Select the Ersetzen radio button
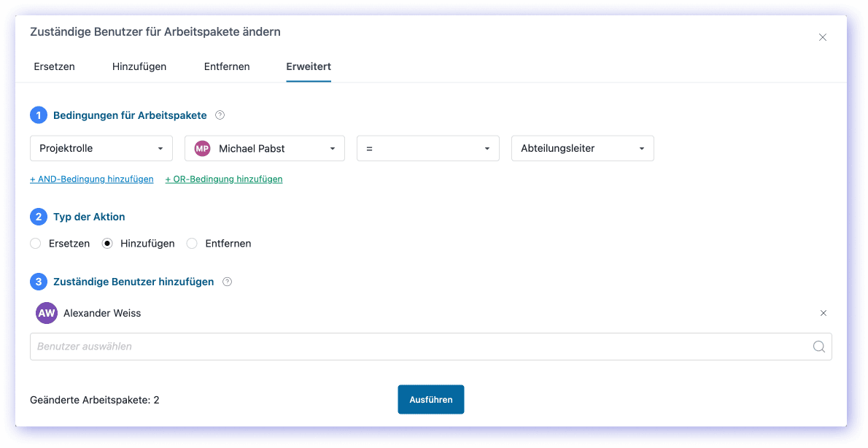Viewport: 868px width, 448px height. pyautogui.click(x=36, y=244)
